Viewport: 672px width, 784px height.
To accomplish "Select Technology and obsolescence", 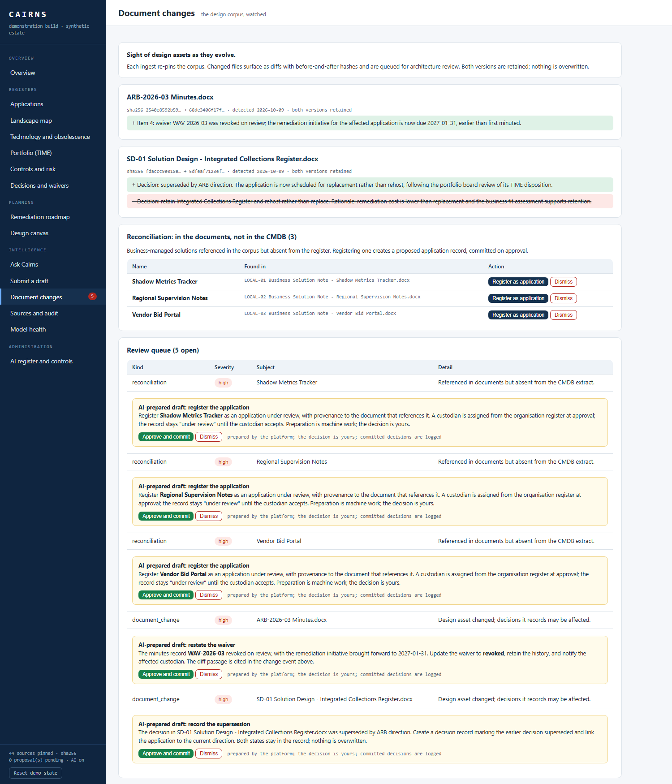I will [x=50, y=137].
